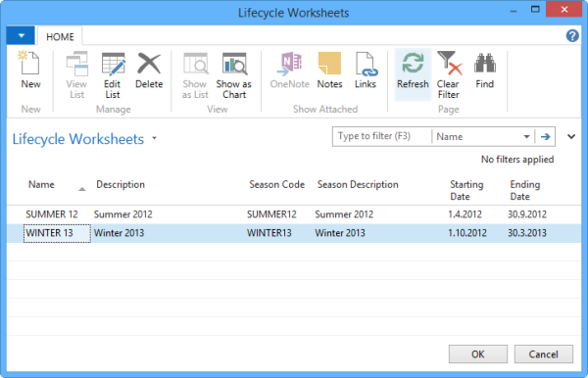Open the blue application menu dropdown
588x378 pixels.
tap(21, 35)
